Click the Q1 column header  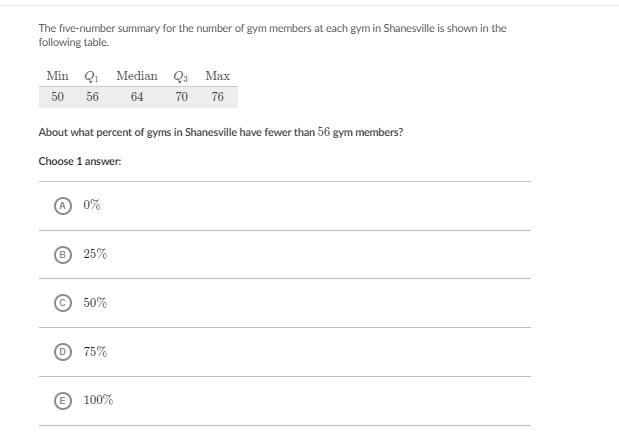pos(92,76)
